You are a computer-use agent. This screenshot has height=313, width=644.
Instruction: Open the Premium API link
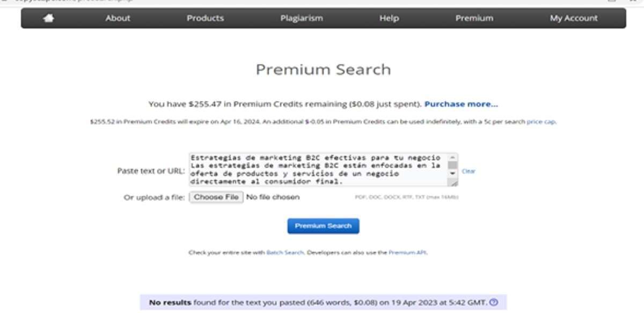[x=407, y=252]
